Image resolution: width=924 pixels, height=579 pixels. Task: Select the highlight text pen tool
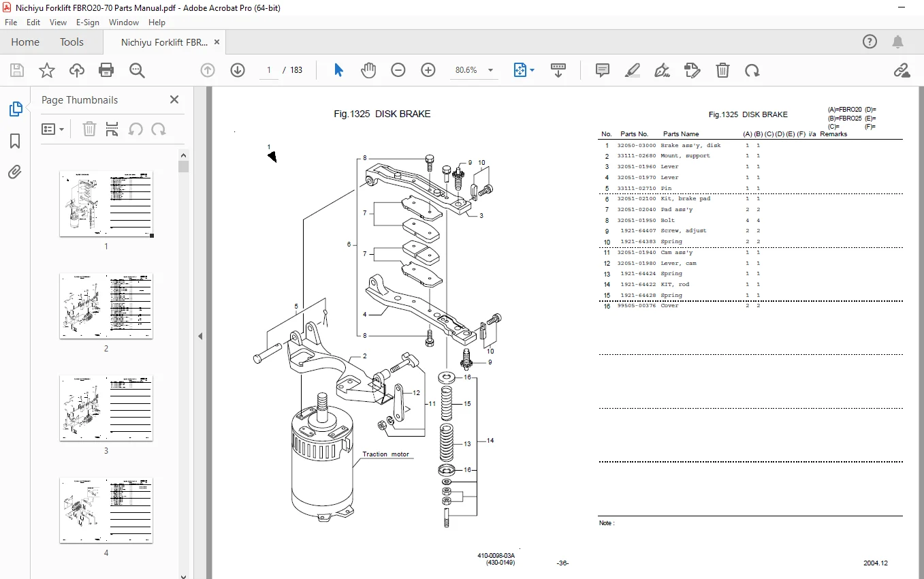point(633,70)
